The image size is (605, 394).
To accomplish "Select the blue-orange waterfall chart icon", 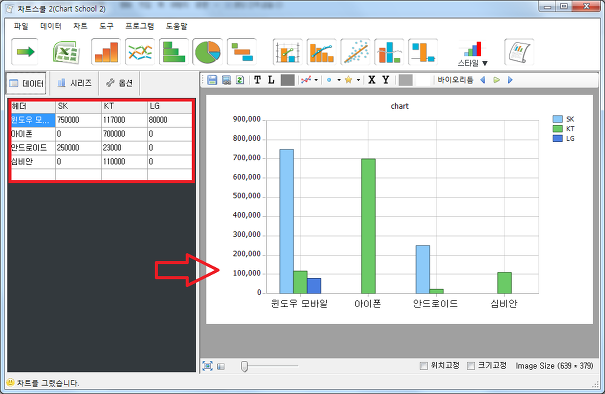I will 423,52.
